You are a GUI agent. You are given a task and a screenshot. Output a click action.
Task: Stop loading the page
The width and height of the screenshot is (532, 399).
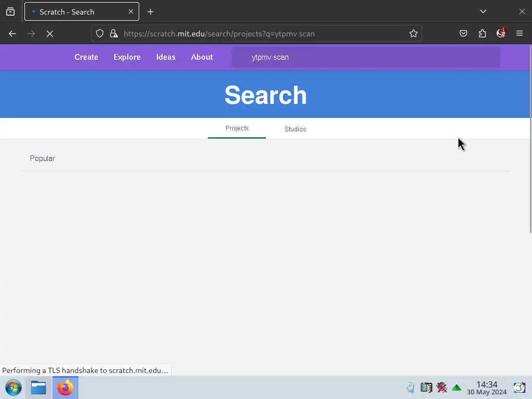pos(50,34)
